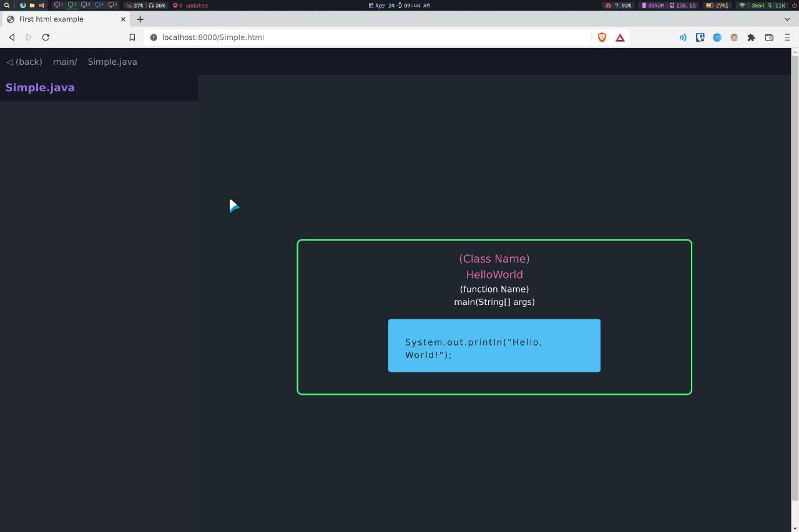Click the owl-face extension icon
Screen dimensions: 799x532
coord(734,37)
